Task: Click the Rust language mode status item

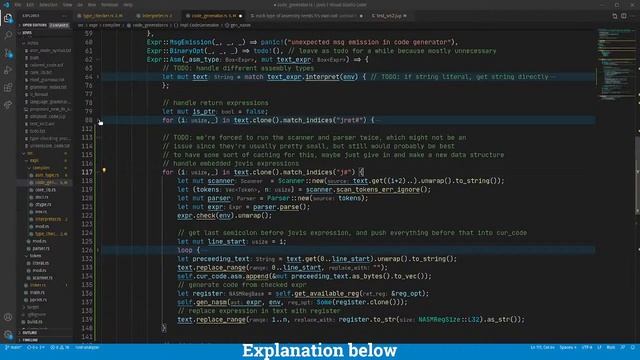Action: click(x=611, y=347)
